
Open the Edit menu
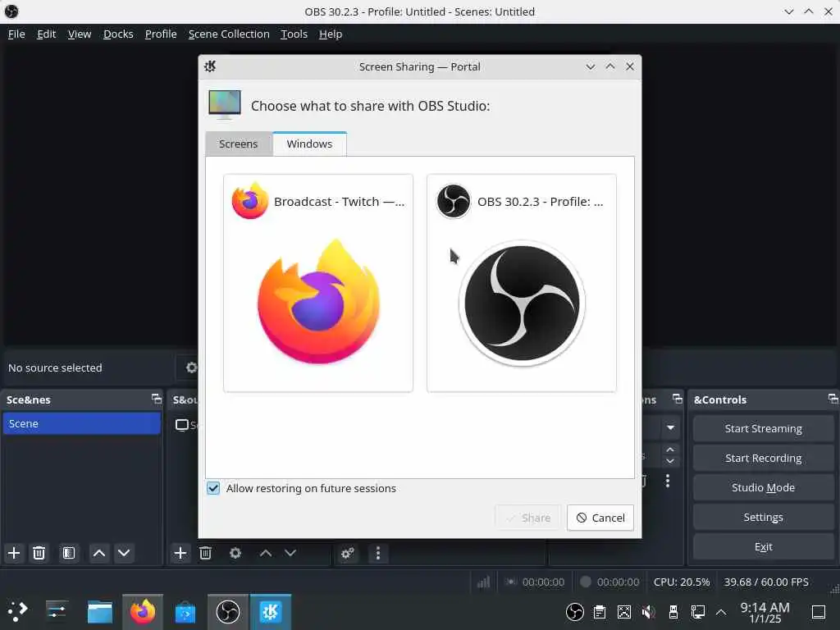pyautogui.click(x=46, y=34)
